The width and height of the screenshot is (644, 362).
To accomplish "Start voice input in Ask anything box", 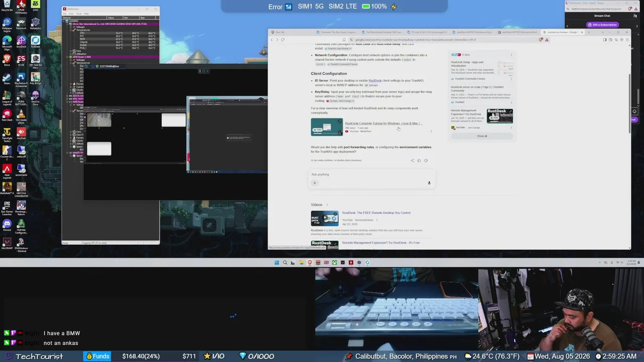I will point(429,183).
